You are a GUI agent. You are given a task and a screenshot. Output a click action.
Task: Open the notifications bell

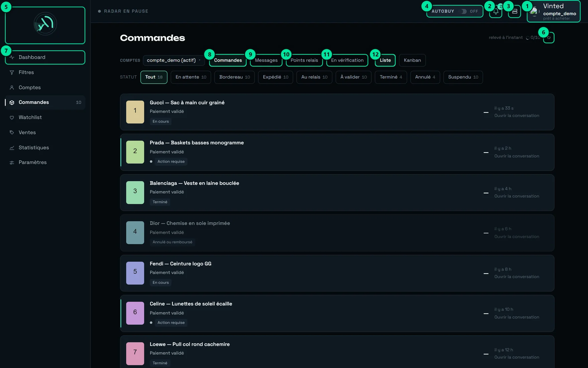496,12
